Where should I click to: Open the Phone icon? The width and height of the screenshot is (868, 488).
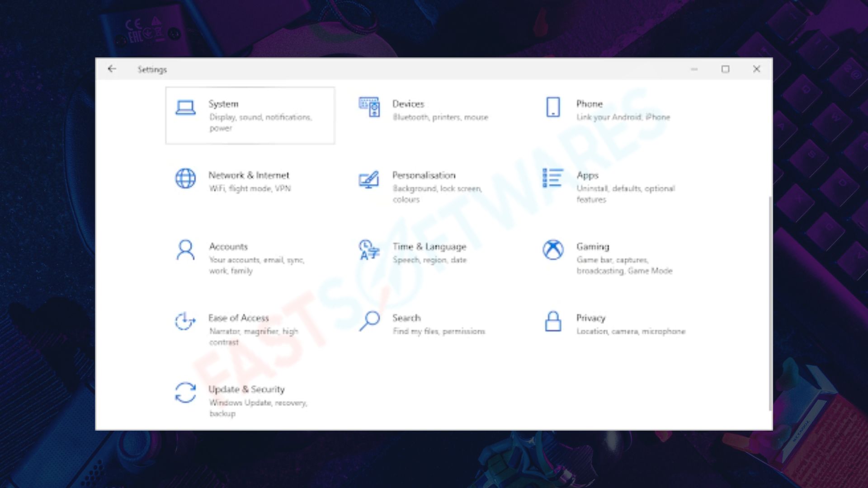pyautogui.click(x=553, y=107)
